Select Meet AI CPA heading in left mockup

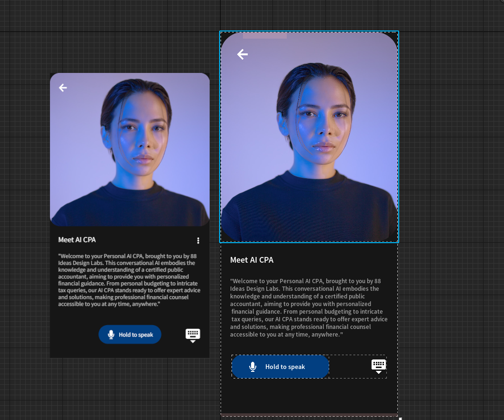tap(77, 240)
